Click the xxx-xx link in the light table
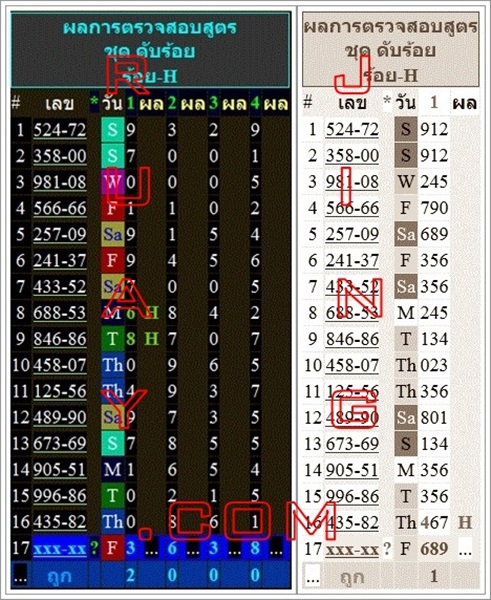Image resolution: width=491 pixels, height=600 pixels. (x=352, y=550)
